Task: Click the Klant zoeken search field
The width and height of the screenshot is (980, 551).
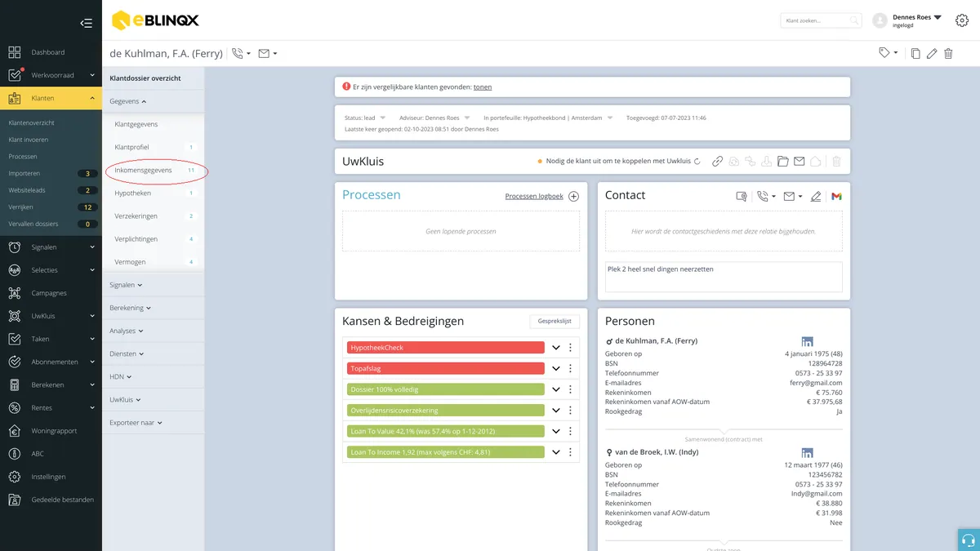Action: pos(821,20)
